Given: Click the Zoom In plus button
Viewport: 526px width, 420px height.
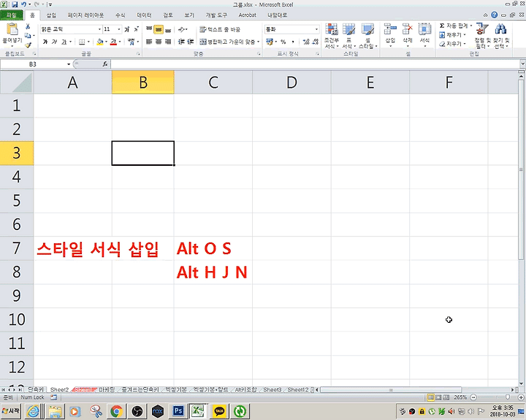Looking at the screenshot, I should point(521,397).
